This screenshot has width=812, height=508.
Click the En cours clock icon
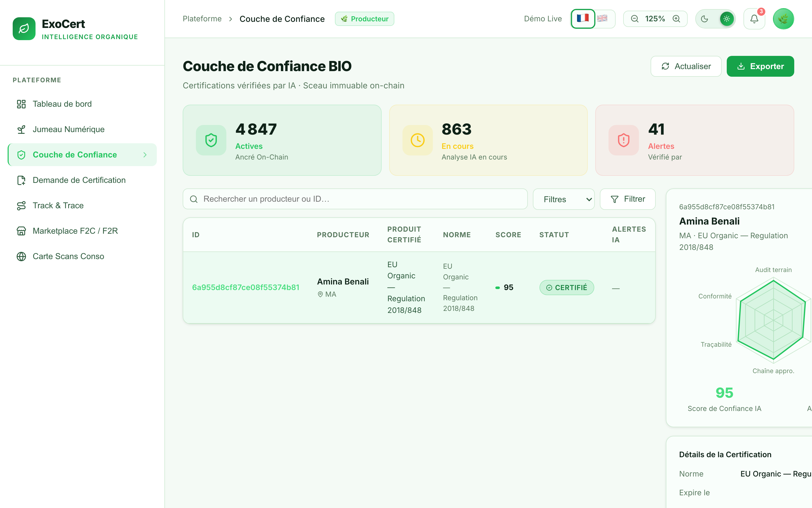pos(417,140)
